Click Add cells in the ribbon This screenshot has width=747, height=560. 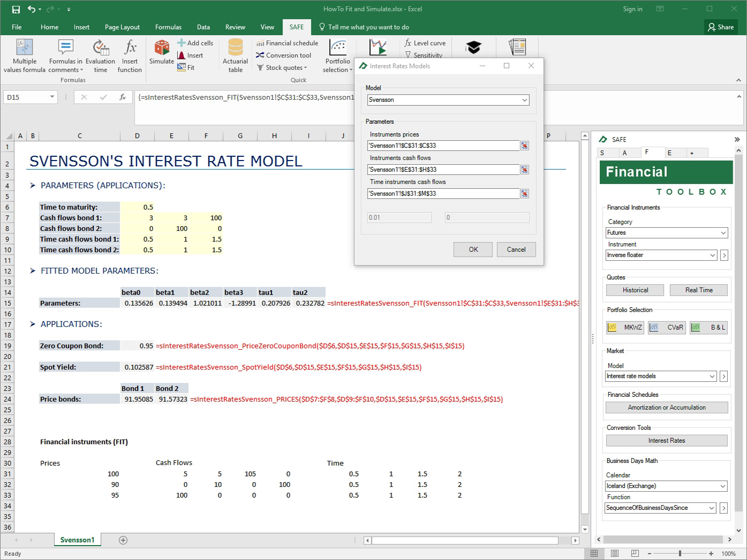195,43
